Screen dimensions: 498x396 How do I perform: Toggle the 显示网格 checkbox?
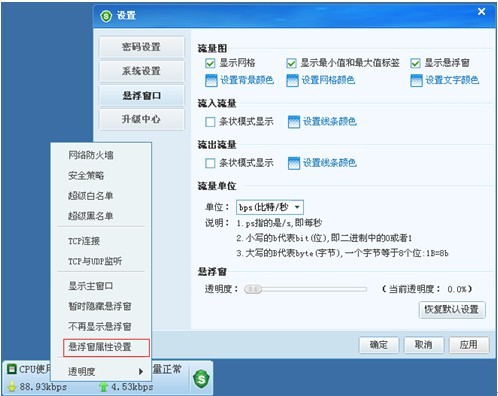click(x=210, y=63)
